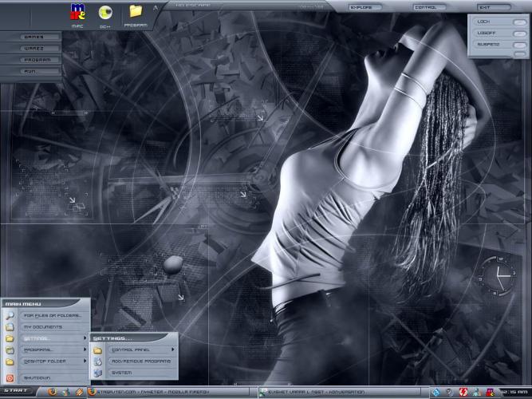Click the Explore button in top bar

(x=366, y=7)
